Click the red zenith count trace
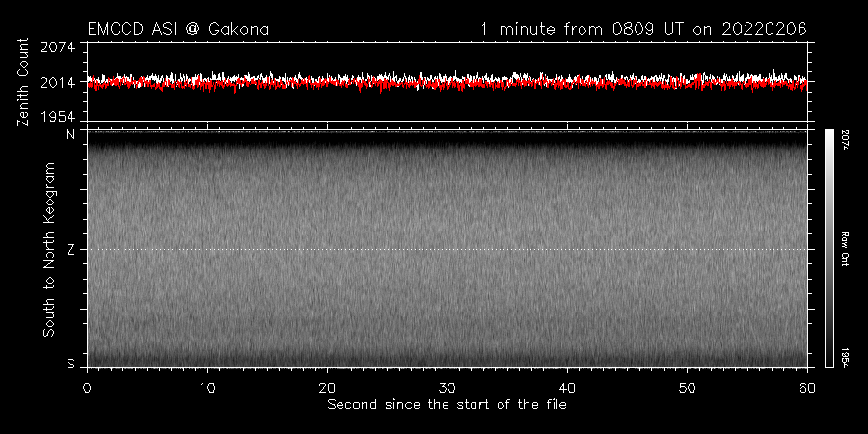 coord(447,84)
